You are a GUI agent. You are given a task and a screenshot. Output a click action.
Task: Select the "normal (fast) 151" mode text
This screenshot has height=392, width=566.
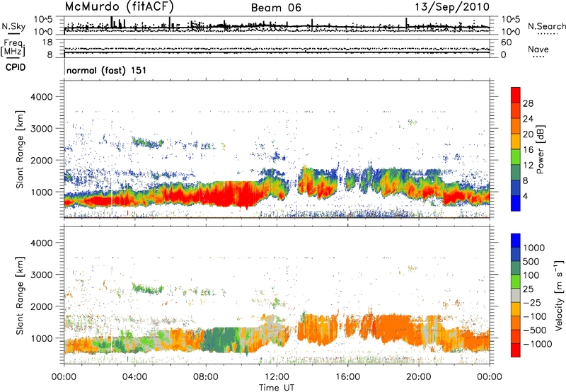107,70
